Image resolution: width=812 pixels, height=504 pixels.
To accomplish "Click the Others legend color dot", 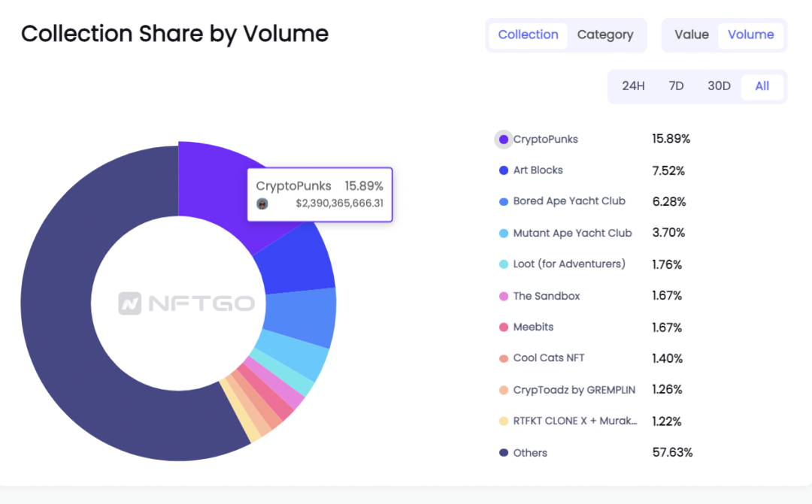I will 503,453.
